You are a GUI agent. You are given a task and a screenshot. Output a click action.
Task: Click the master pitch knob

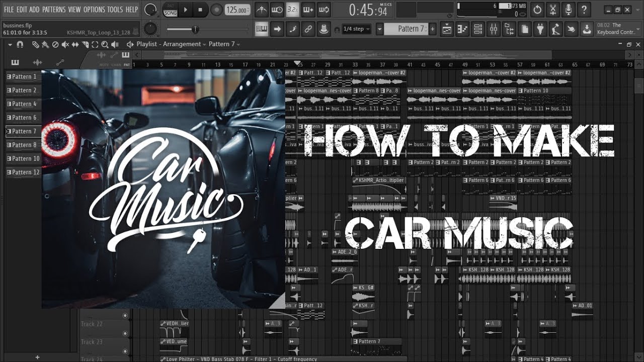(x=150, y=29)
